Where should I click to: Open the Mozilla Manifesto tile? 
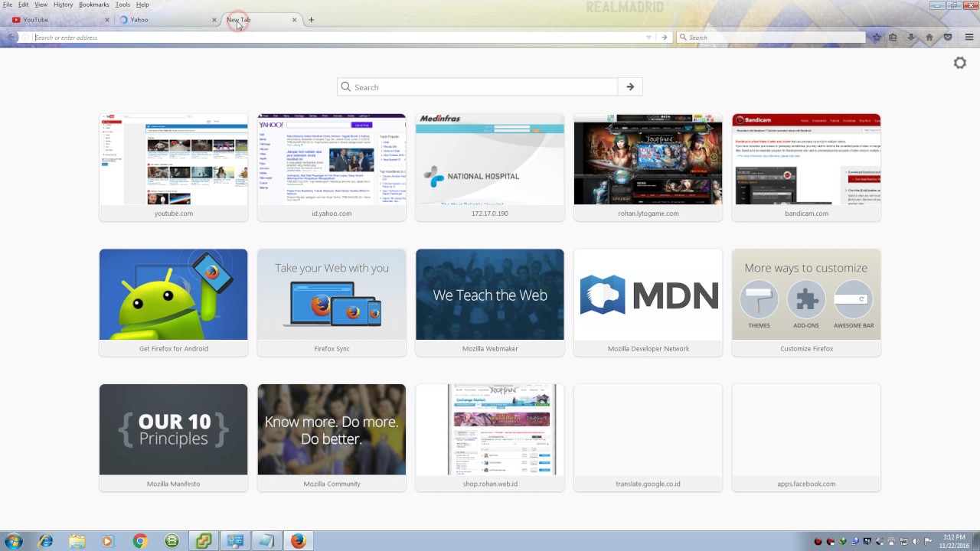click(x=174, y=438)
